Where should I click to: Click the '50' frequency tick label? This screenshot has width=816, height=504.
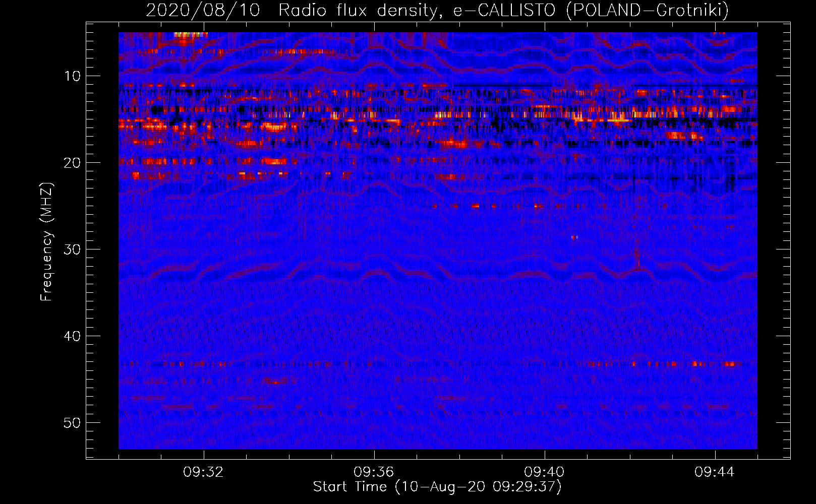click(73, 423)
